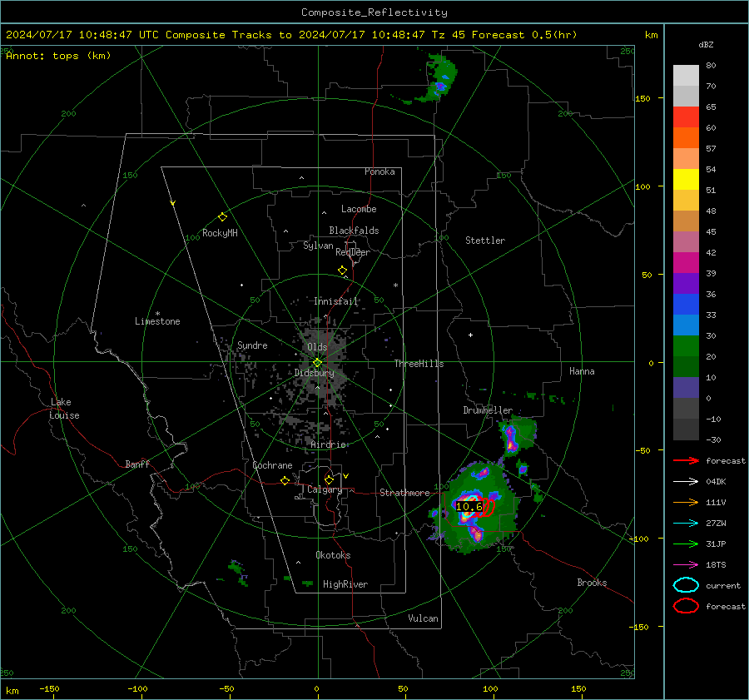The height and width of the screenshot is (700, 749).
Task: Click the Lake Louise label on the map
Action: click(x=65, y=409)
